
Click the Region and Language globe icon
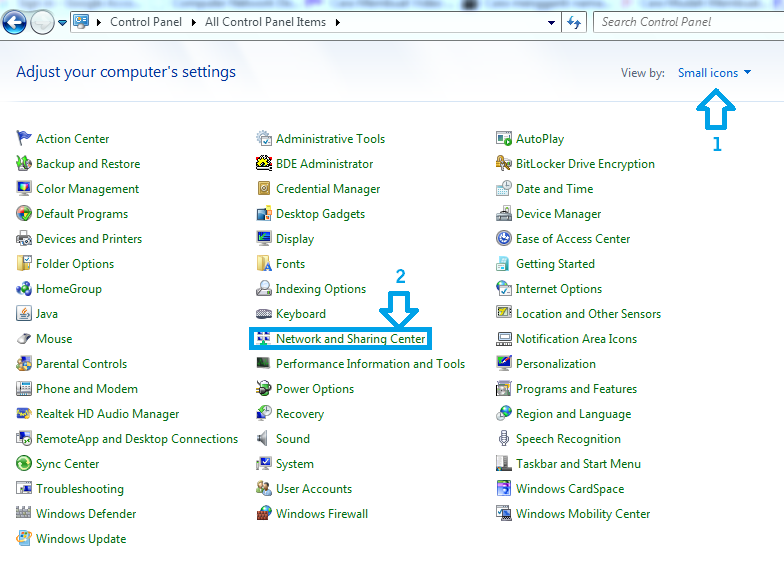pos(504,413)
